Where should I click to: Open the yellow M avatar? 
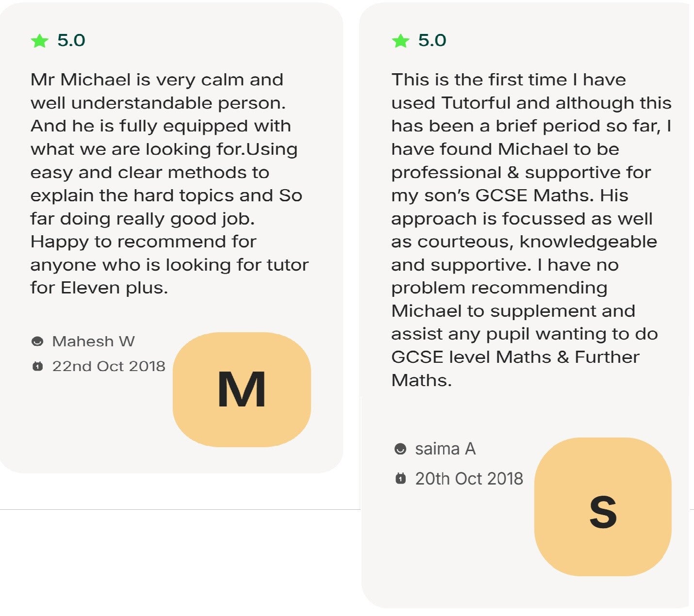pyautogui.click(x=242, y=389)
